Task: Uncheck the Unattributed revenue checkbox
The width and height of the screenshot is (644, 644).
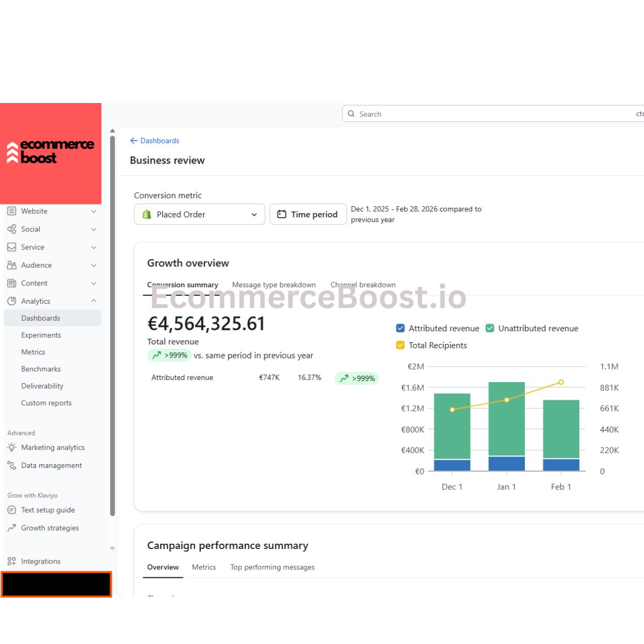Action: tap(490, 328)
